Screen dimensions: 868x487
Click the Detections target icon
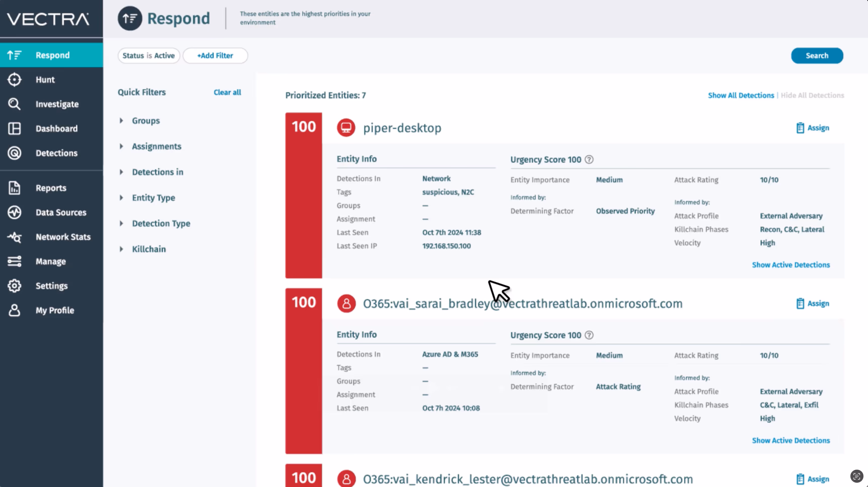14,153
